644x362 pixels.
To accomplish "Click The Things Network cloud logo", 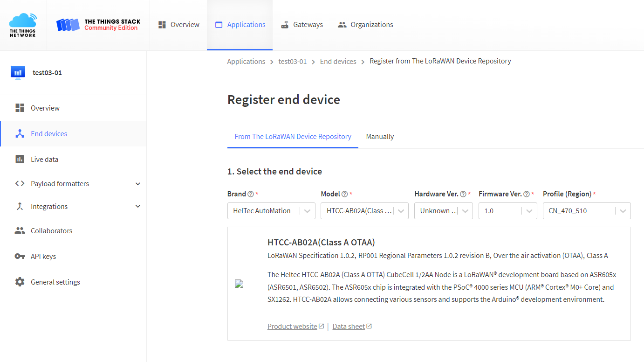I will pyautogui.click(x=23, y=25).
